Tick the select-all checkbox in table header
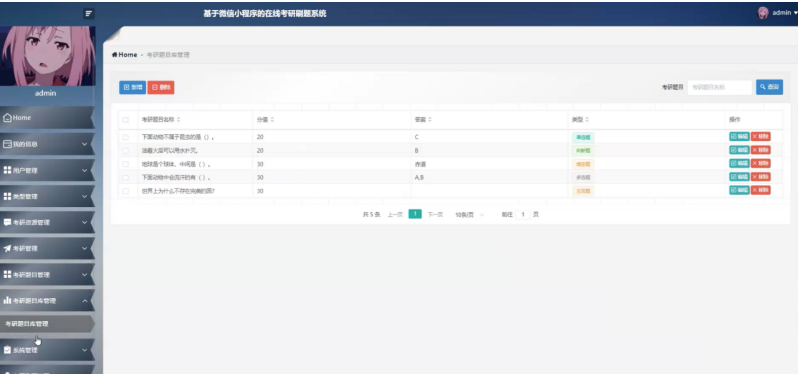This screenshot has height=375, width=800. (126, 120)
